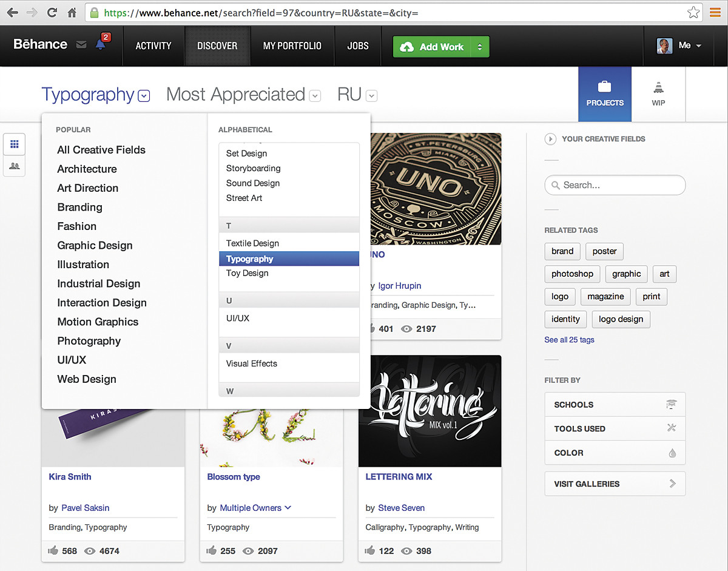
Task: Expand the Your Creative Fields arrow
Action: 550,139
